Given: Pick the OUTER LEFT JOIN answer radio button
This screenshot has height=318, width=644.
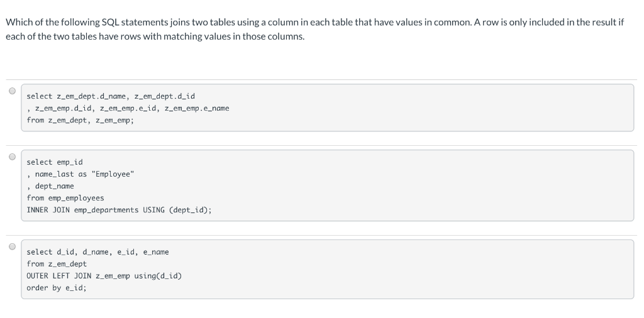Looking at the screenshot, I should click(x=13, y=246).
